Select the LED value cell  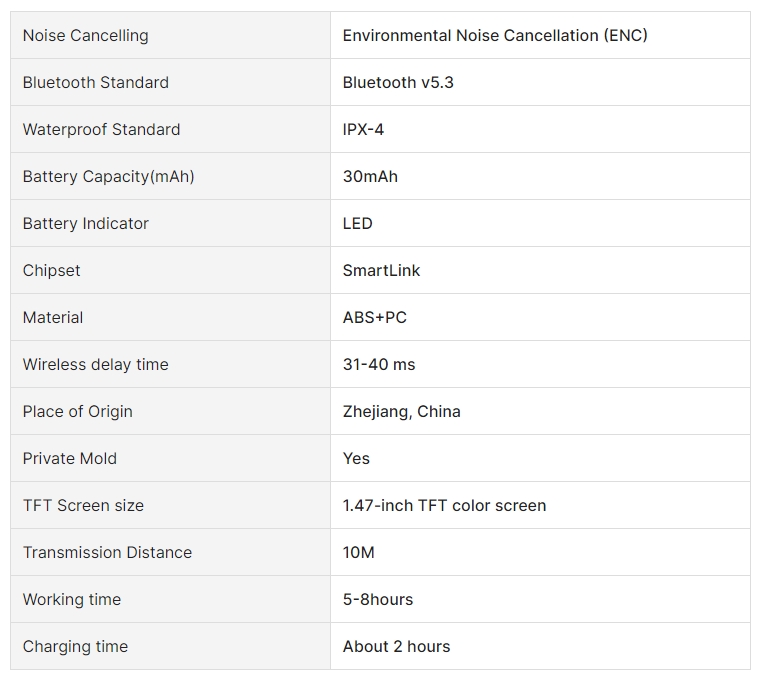coord(540,223)
